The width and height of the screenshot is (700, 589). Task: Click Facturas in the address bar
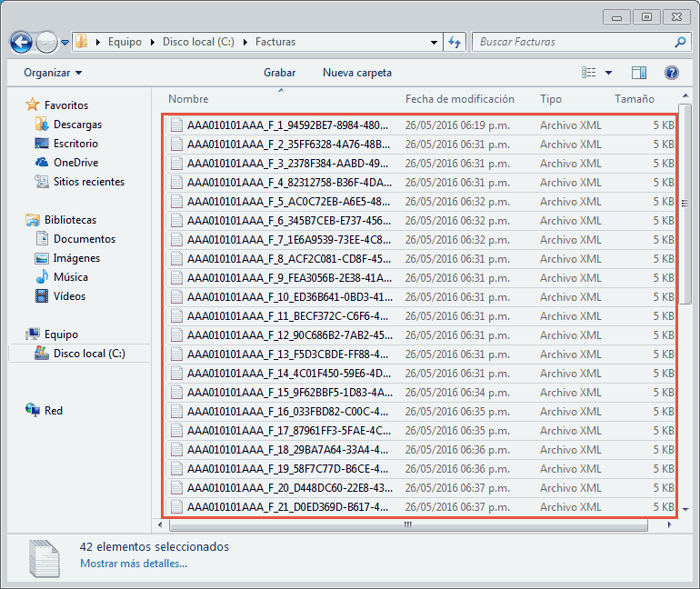click(x=275, y=42)
